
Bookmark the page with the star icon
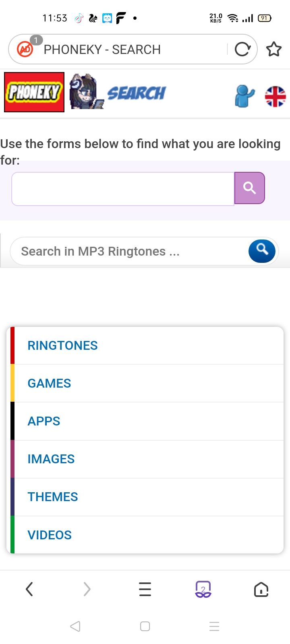click(x=274, y=50)
